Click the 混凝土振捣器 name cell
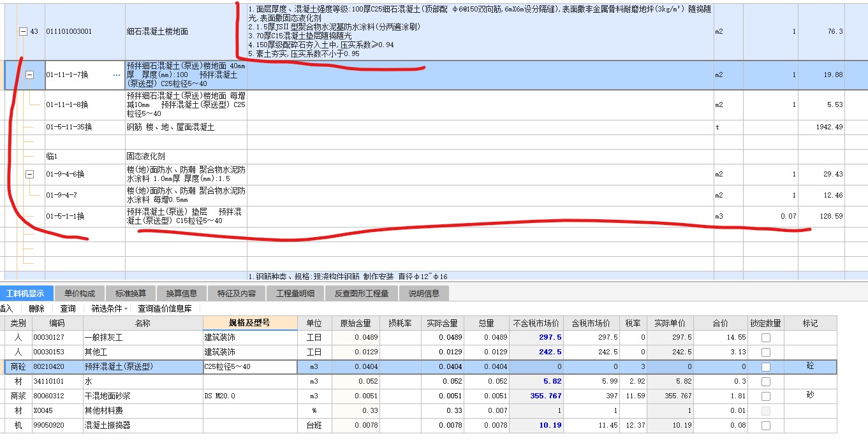 (x=143, y=426)
